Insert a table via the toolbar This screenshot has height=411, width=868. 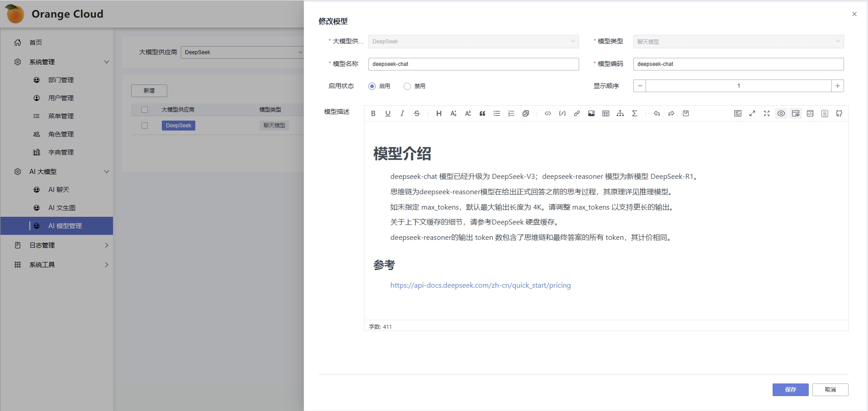coord(606,113)
